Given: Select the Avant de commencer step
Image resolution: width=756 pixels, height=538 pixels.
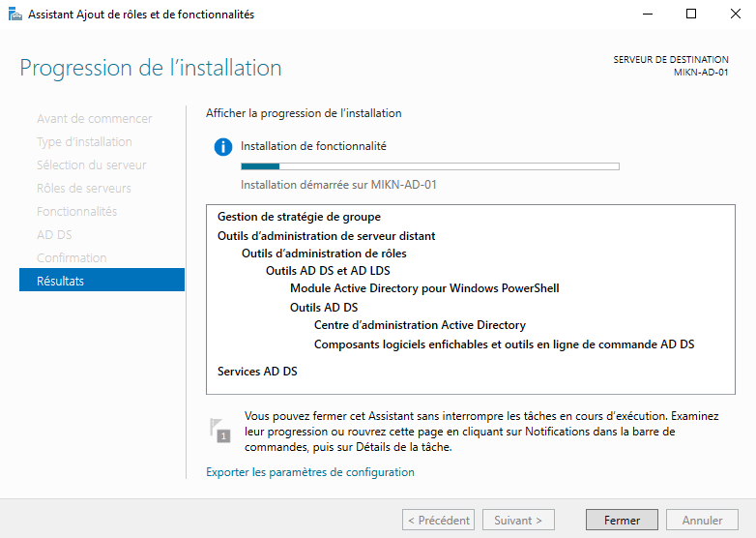Looking at the screenshot, I should (95, 119).
